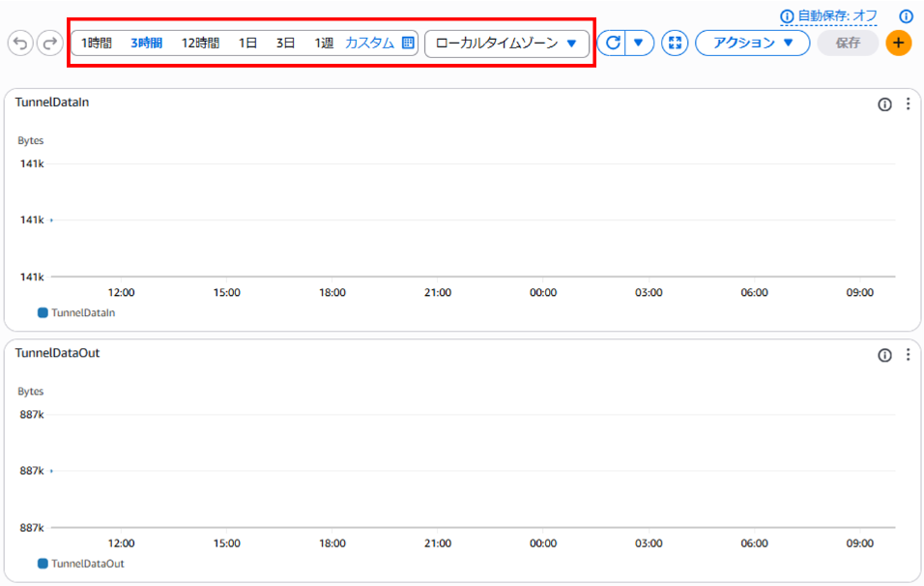Image resolution: width=924 pixels, height=586 pixels.
Task: Select the 3日 time range
Action: point(285,44)
